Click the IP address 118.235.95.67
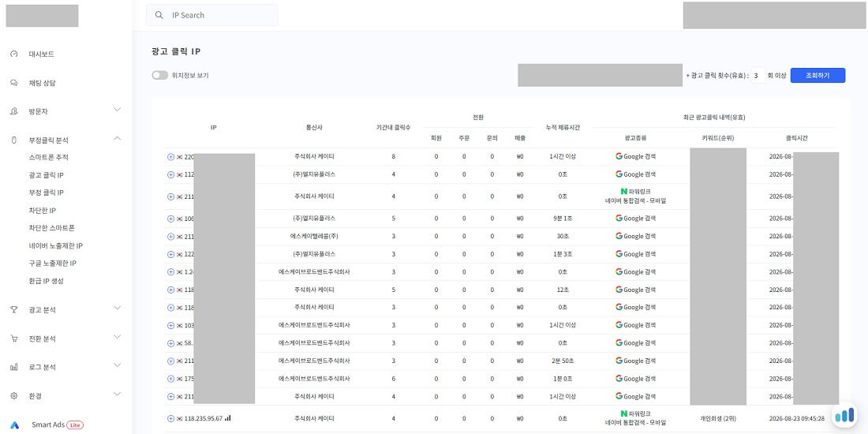868x434 pixels. [x=203, y=419]
